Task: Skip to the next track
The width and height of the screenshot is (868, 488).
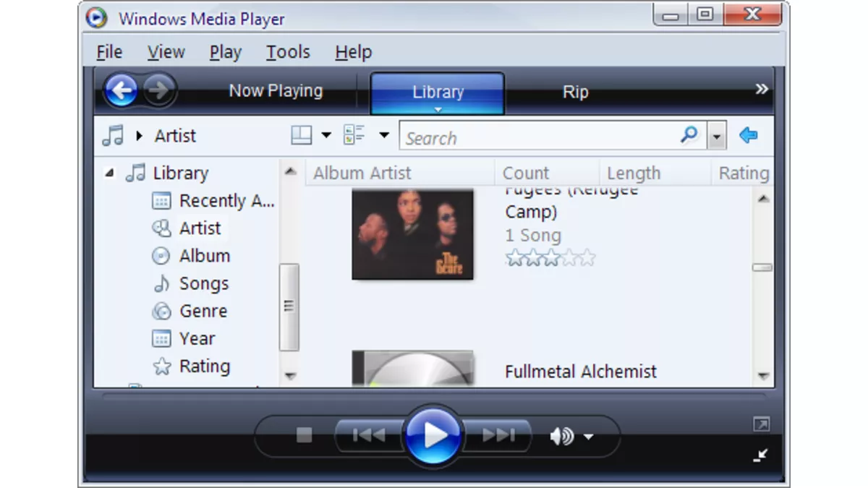Action: pos(498,435)
